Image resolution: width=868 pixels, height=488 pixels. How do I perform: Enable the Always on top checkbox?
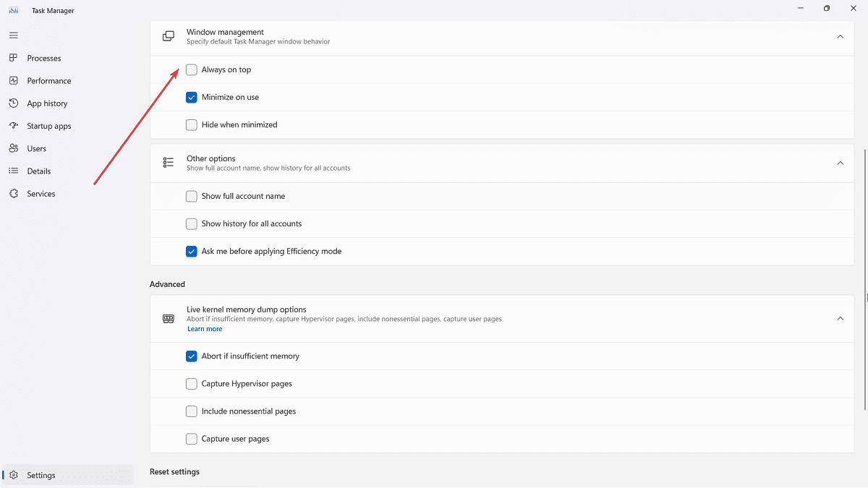pos(191,69)
